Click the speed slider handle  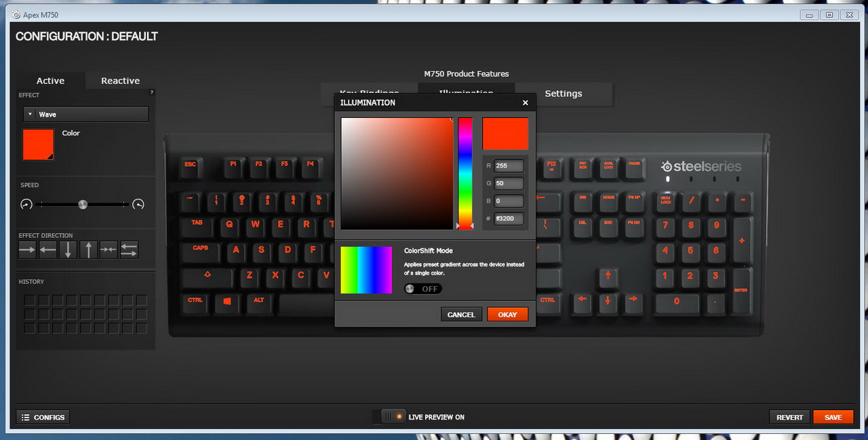pyautogui.click(x=83, y=204)
